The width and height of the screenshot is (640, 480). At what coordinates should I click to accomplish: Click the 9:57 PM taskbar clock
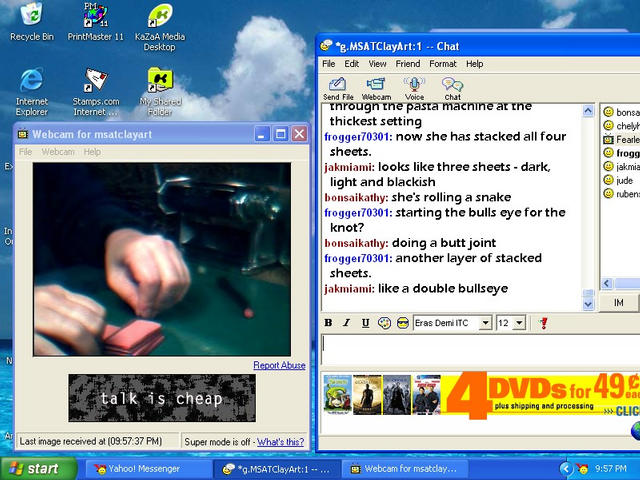pyautogui.click(x=611, y=469)
